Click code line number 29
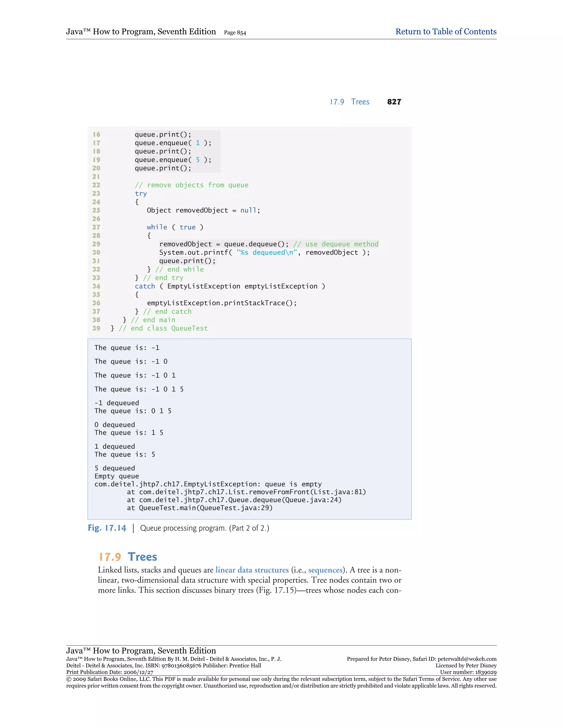 pos(96,244)
